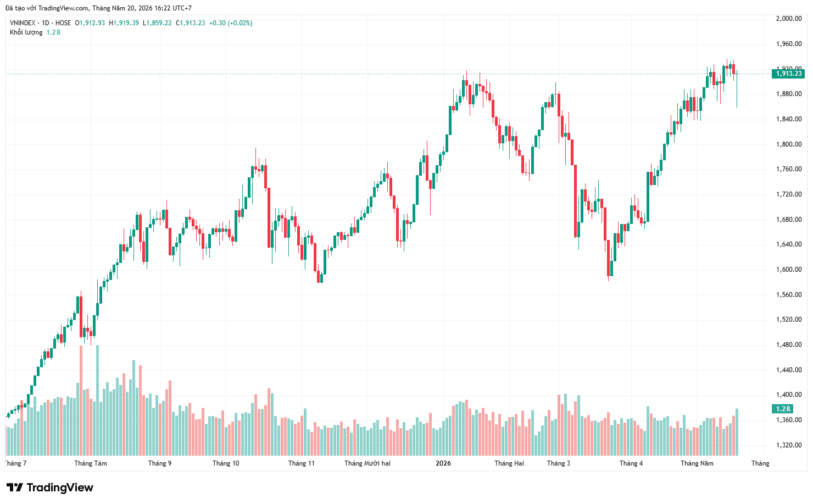
Task: Click the 1.2B volume value in legend
Action: click(x=53, y=32)
